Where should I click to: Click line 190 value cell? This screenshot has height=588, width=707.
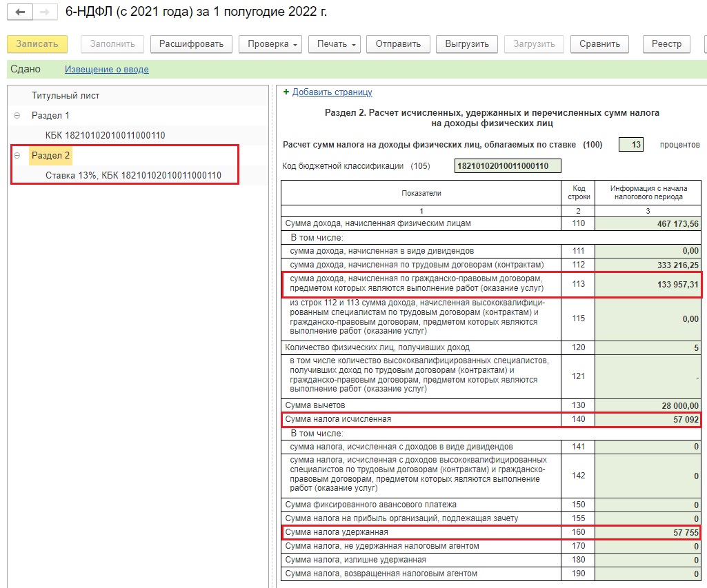click(648, 574)
